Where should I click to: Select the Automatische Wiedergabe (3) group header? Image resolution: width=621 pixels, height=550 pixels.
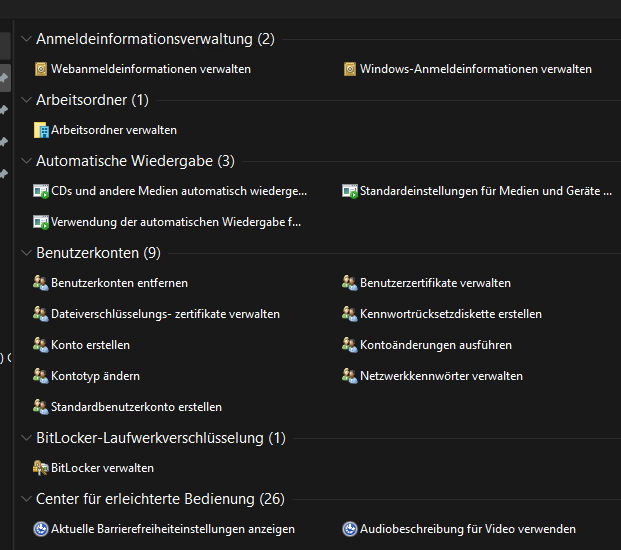(135, 161)
